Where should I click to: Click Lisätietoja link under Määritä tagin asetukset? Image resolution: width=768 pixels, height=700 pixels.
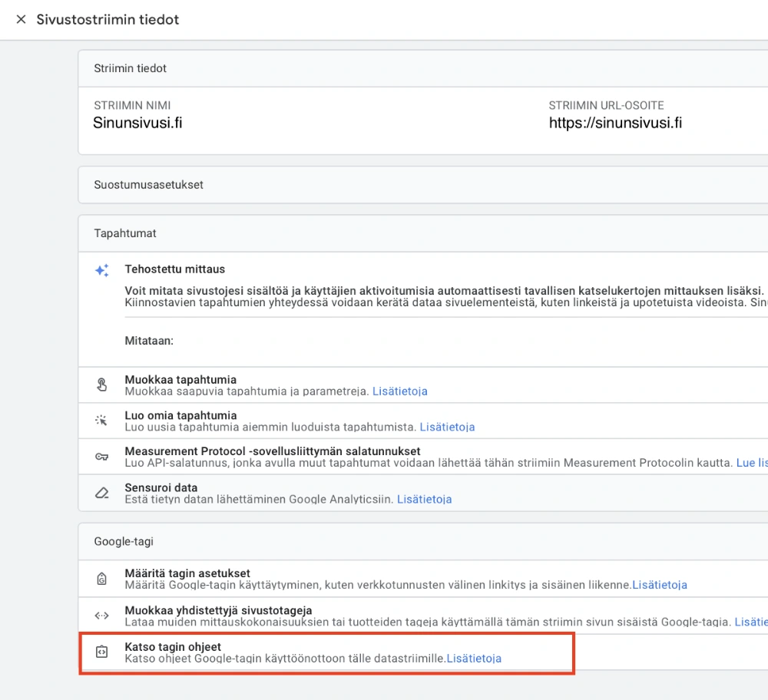click(660, 584)
